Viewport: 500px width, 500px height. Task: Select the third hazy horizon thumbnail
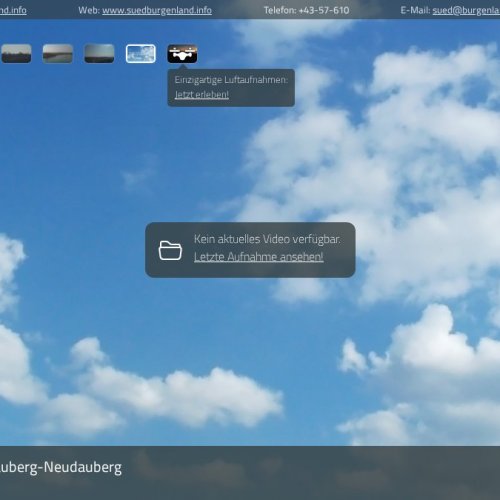coord(99,54)
